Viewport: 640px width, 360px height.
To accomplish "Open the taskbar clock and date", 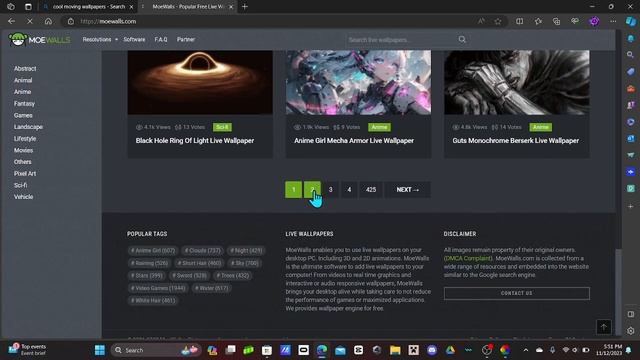I will pos(608,350).
